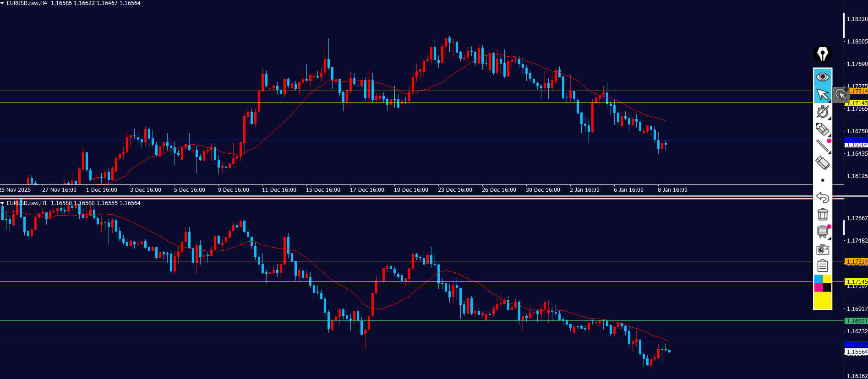This screenshot has width=868, height=379.
Task: Clear all drawings with the trash icon
Action: tap(823, 214)
